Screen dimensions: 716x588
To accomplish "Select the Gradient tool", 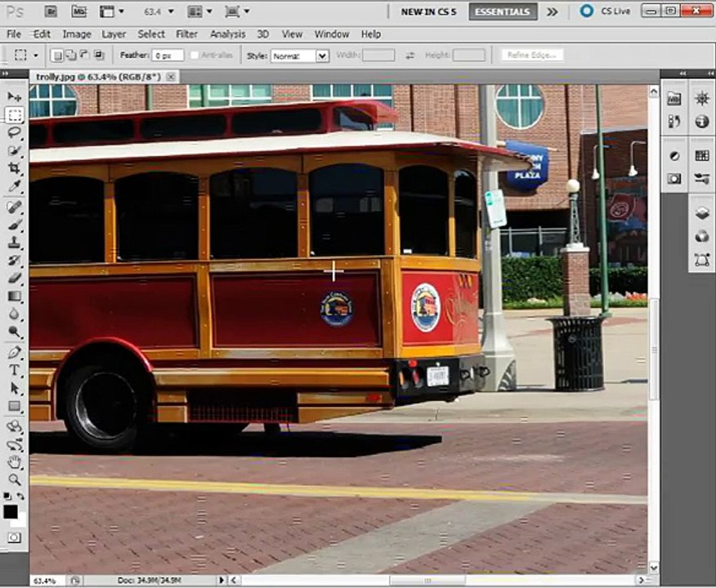I will [x=14, y=296].
